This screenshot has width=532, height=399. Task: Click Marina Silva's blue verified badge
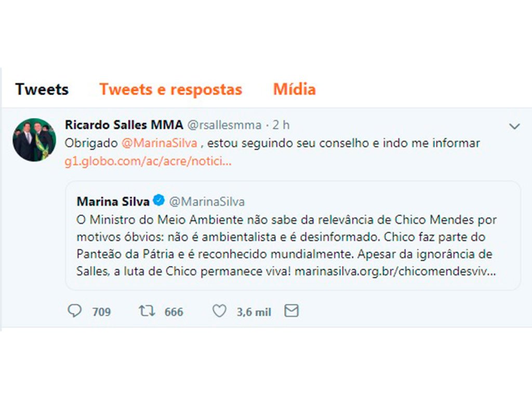158,201
